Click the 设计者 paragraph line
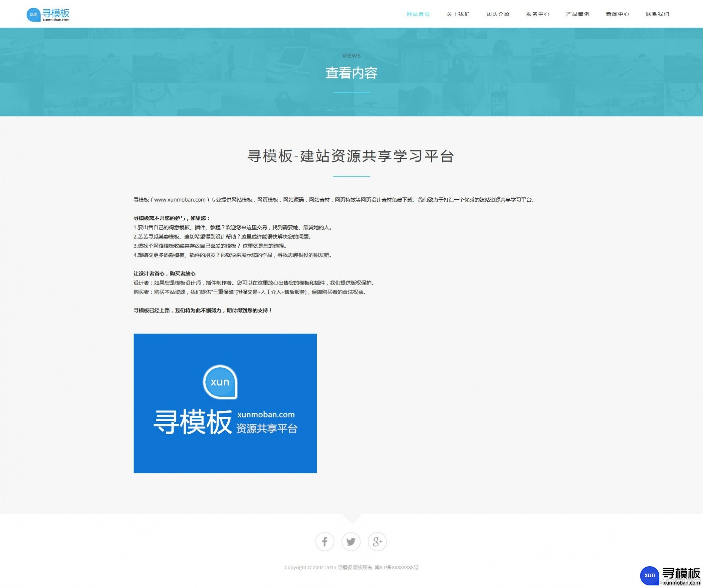The width and height of the screenshot is (703, 588). [x=255, y=283]
